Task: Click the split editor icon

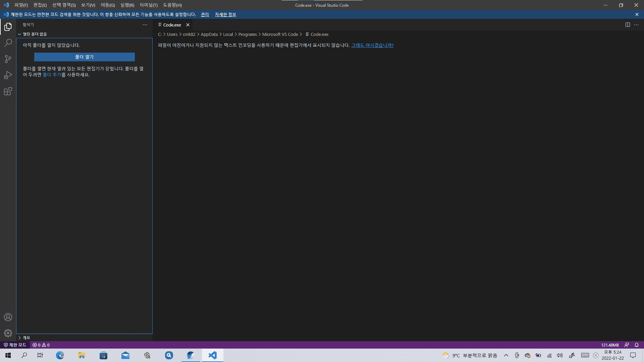Action: (628, 25)
